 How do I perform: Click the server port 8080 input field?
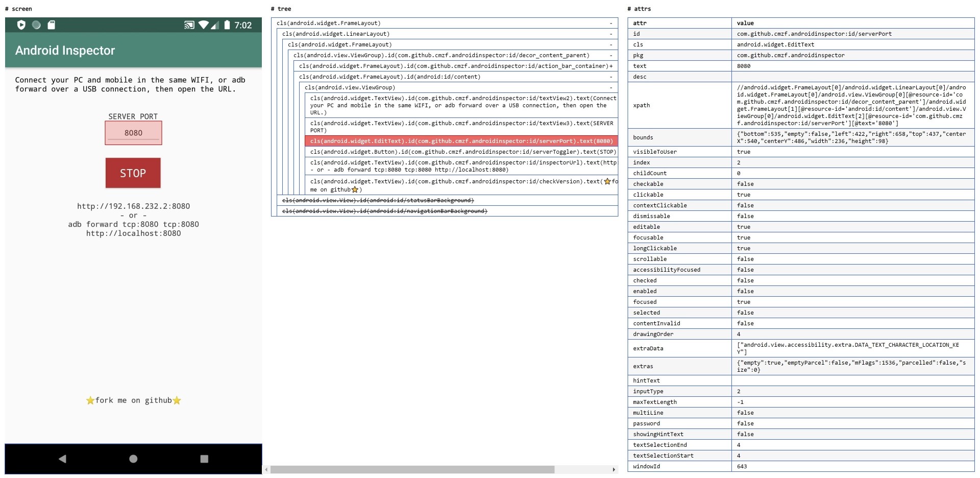[133, 133]
